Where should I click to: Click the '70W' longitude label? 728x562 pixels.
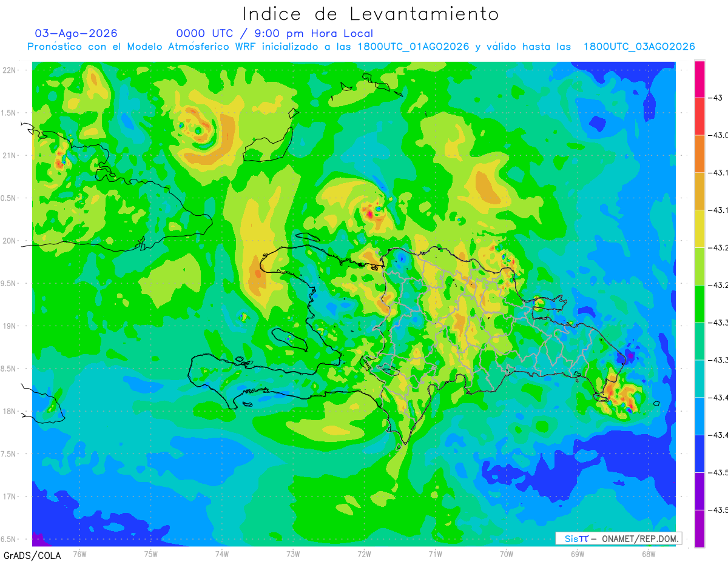tap(506, 554)
